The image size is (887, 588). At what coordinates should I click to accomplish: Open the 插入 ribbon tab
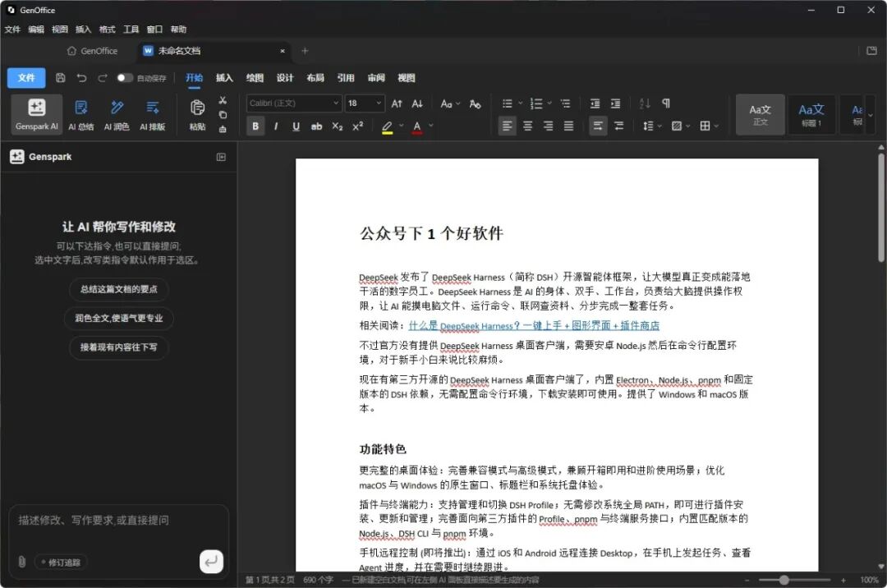(224, 78)
